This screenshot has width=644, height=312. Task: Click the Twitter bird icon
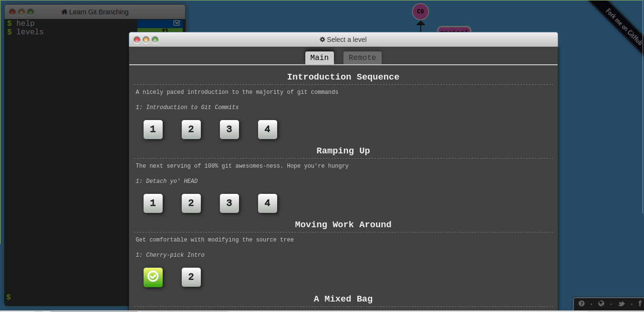(x=621, y=303)
